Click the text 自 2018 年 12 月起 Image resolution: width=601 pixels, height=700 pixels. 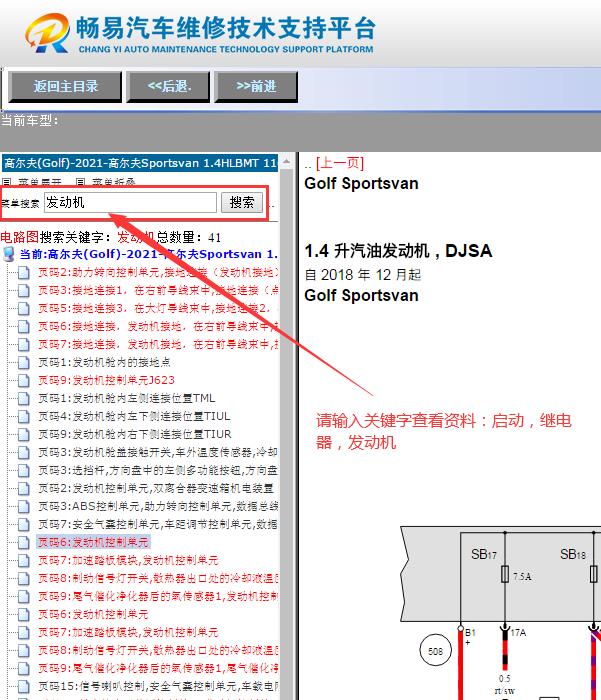pyautogui.click(x=363, y=275)
